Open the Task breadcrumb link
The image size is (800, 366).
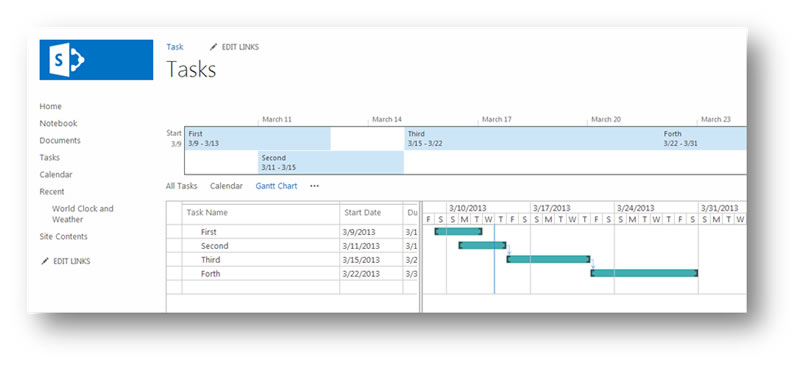coord(174,47)
